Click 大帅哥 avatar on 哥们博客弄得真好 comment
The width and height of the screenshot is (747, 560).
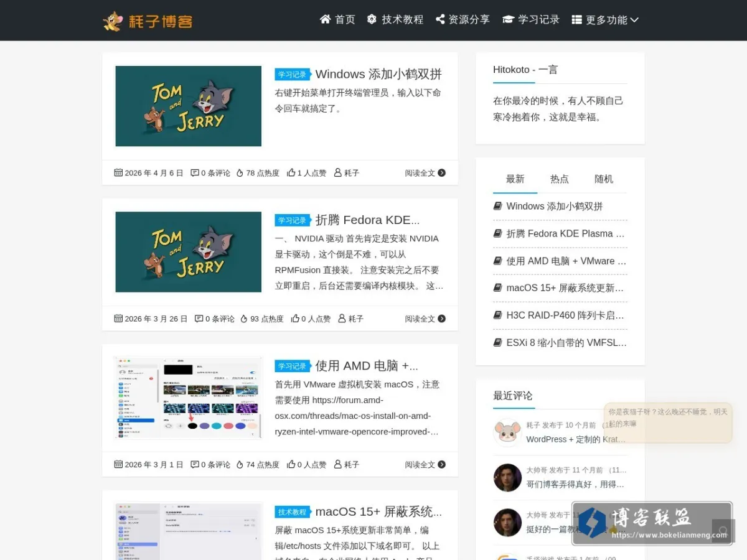click(x=507, y=477)
